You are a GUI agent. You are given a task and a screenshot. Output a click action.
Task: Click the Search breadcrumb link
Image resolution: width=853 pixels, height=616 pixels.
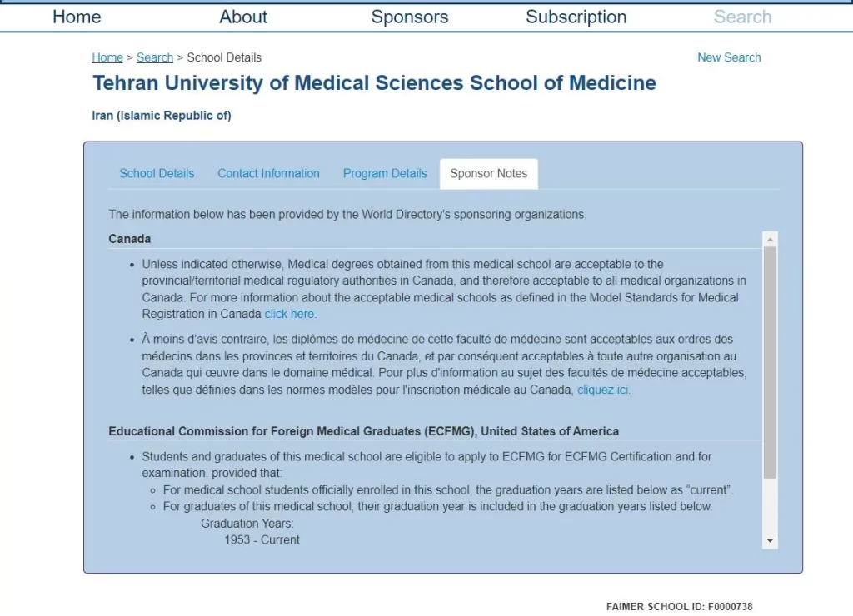[x=155, y=57]
